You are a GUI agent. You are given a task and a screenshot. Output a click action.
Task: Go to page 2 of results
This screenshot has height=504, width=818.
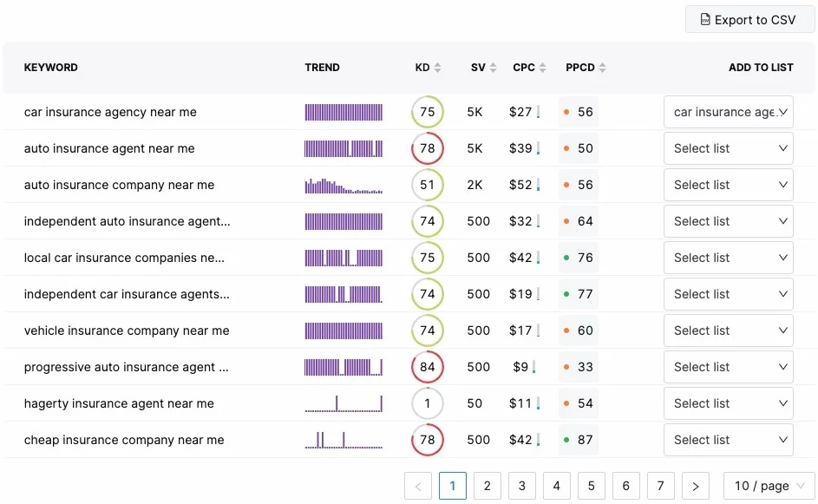coord(488,487)
